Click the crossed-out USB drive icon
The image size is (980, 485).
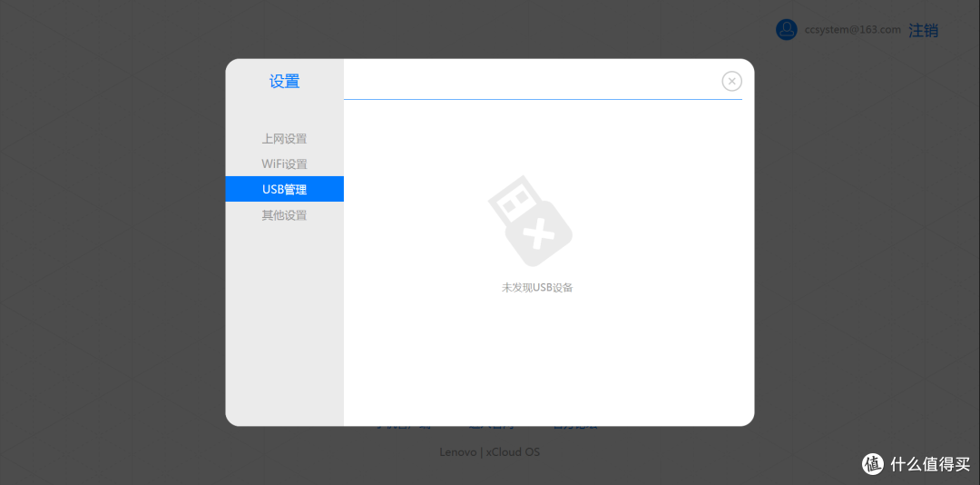530,221
